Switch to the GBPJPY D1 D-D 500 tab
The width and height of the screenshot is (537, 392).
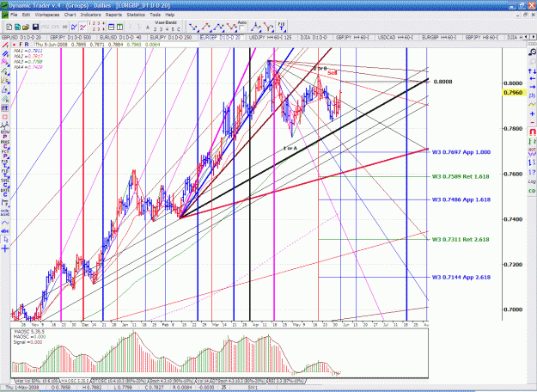70,37
